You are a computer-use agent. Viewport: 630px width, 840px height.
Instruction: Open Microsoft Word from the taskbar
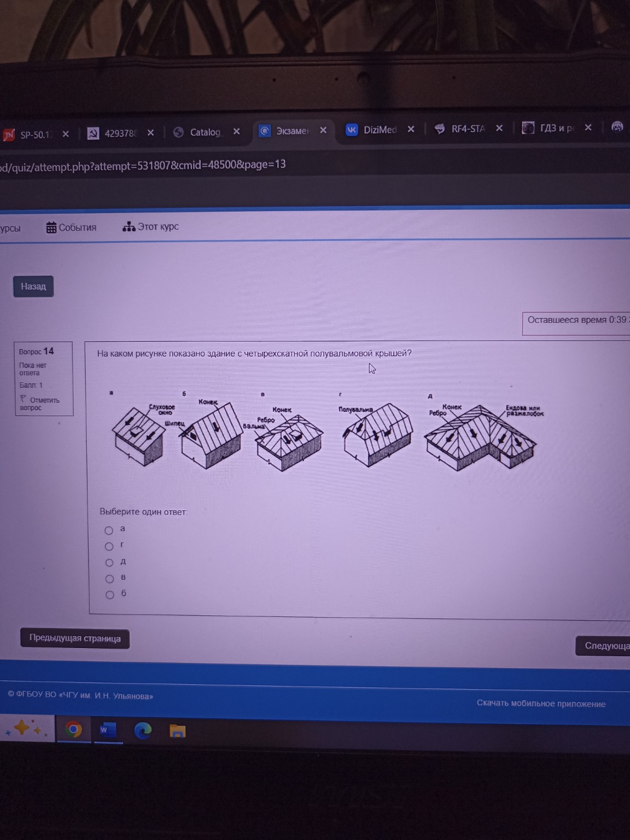pos(108,730)
